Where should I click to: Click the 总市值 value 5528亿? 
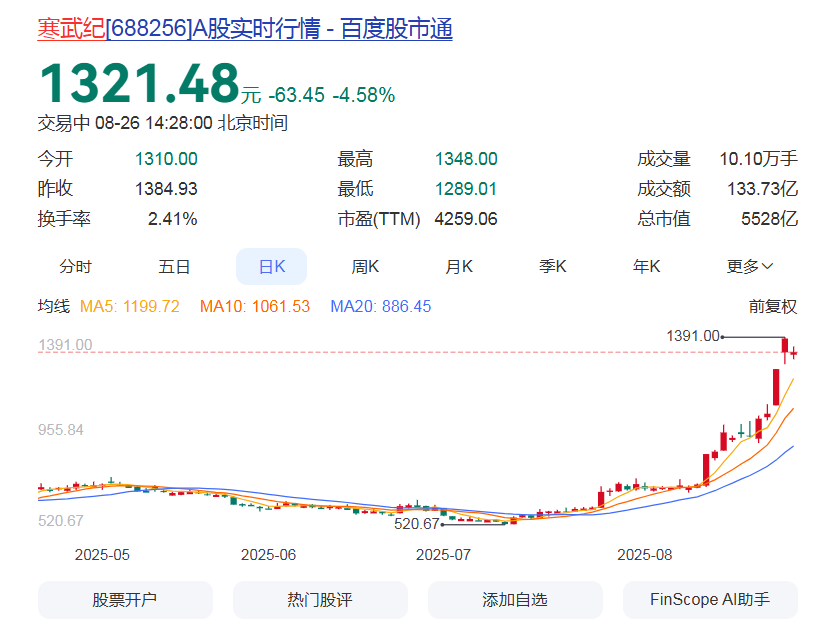click(x=770, y=219)
